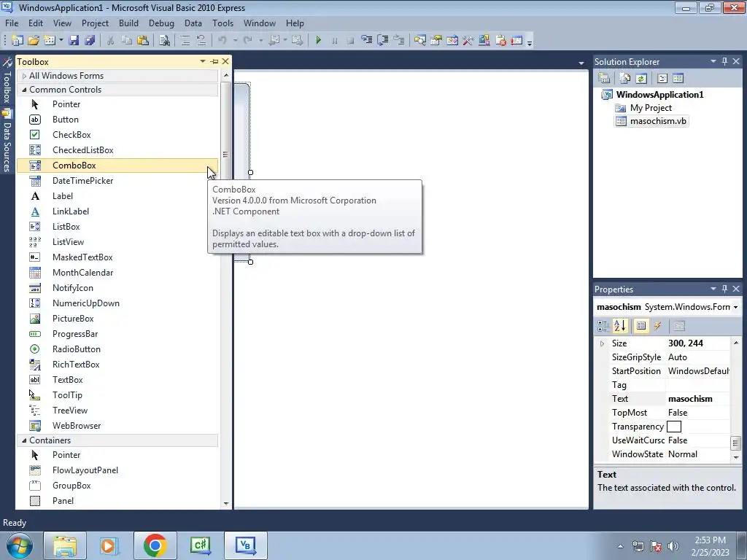Collapse the Common Controls toolbox group
This screenshot has width=747, height=560.
click(x=24, y=90)
